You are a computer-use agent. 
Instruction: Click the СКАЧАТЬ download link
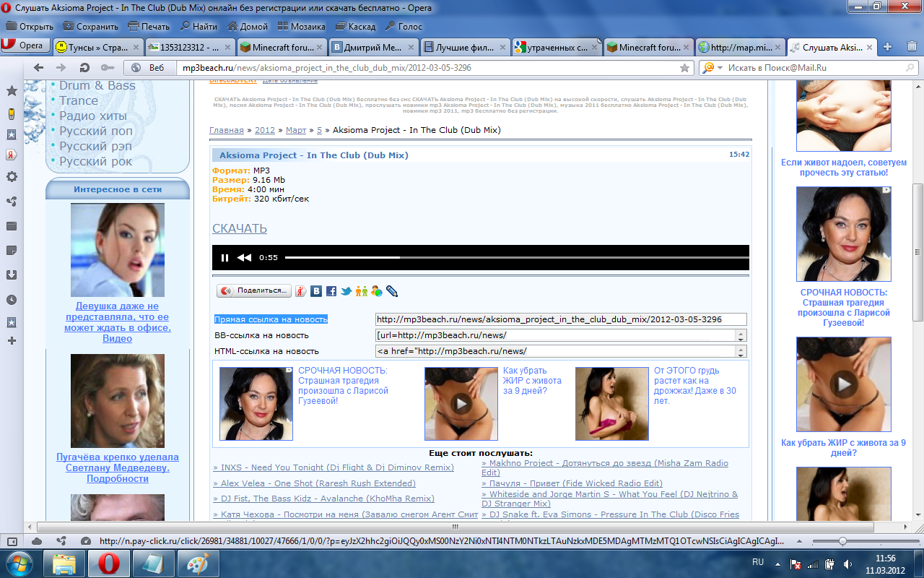tap(240, 228)
